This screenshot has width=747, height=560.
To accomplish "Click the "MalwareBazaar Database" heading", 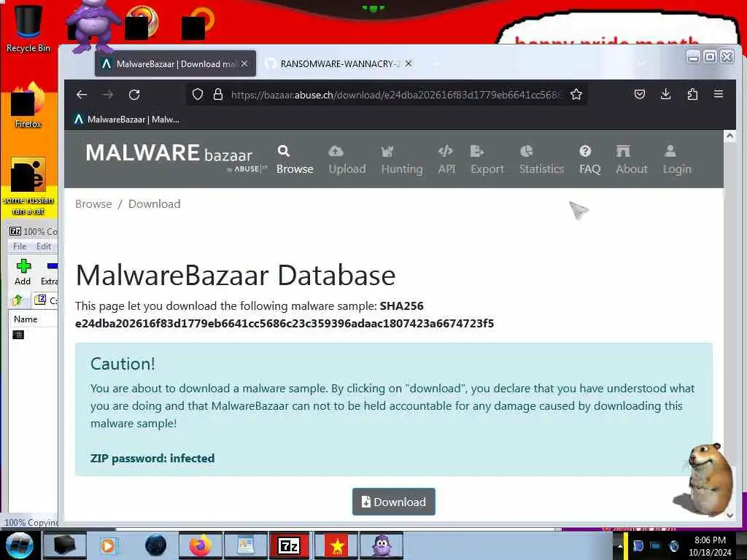I will click(x=236, y=275).
